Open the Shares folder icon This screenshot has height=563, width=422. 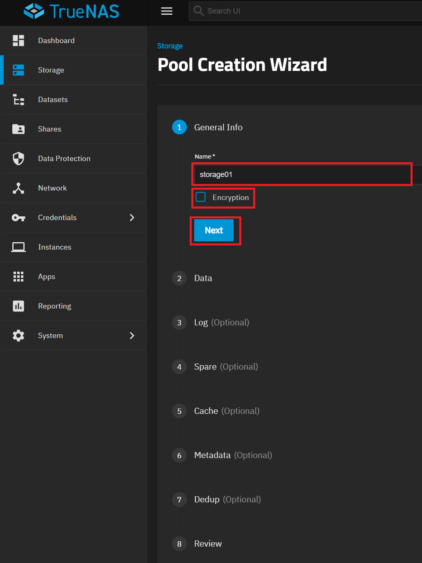point(18,129)
